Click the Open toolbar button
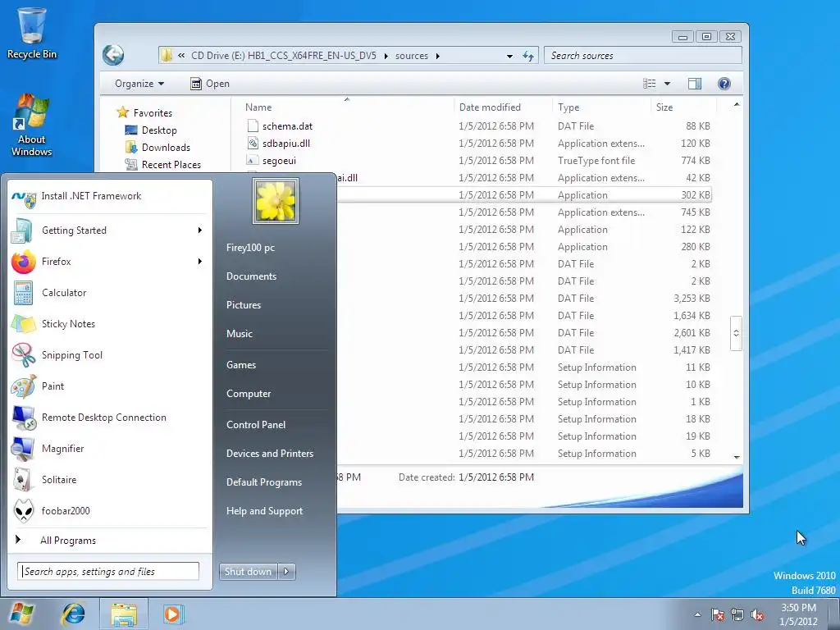Image resolution: width=840 pixels, height=630 pixels. pos(210,84)
